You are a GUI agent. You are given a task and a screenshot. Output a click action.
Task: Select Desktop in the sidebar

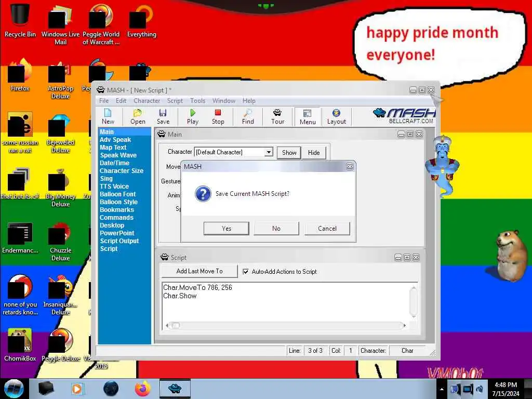click(112, 225)
